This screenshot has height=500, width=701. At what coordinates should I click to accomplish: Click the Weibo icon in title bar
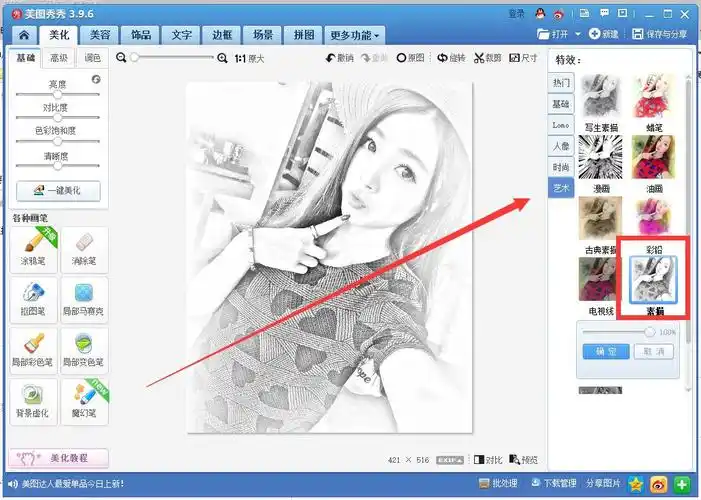tap(559, 14)
